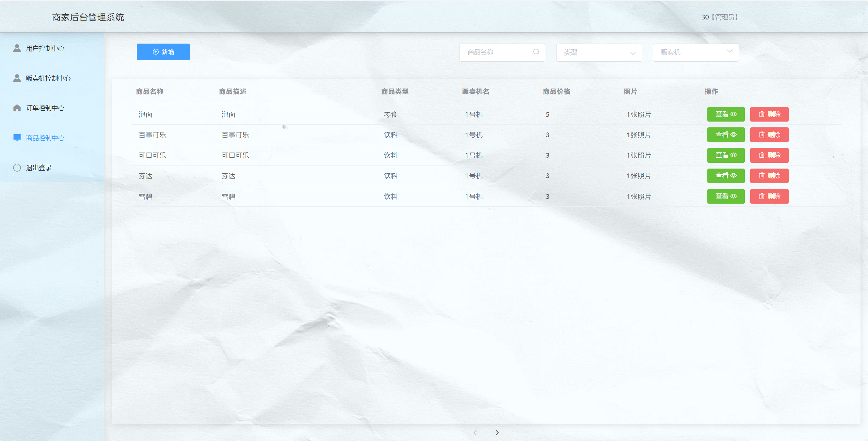
Task: Focus the 商品名称 search input
Action: click(497, 52)
